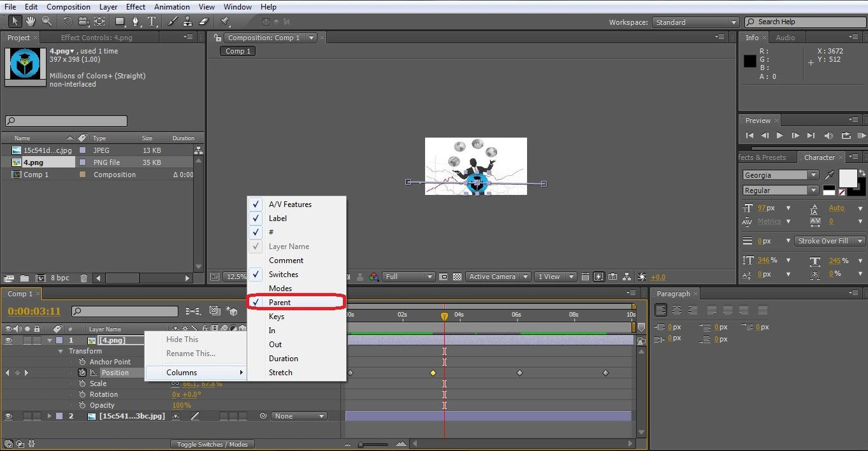The width and height of the screenshot is (868, 451).
Task: Activate the Eraser tool
Action: pos(203,22)
